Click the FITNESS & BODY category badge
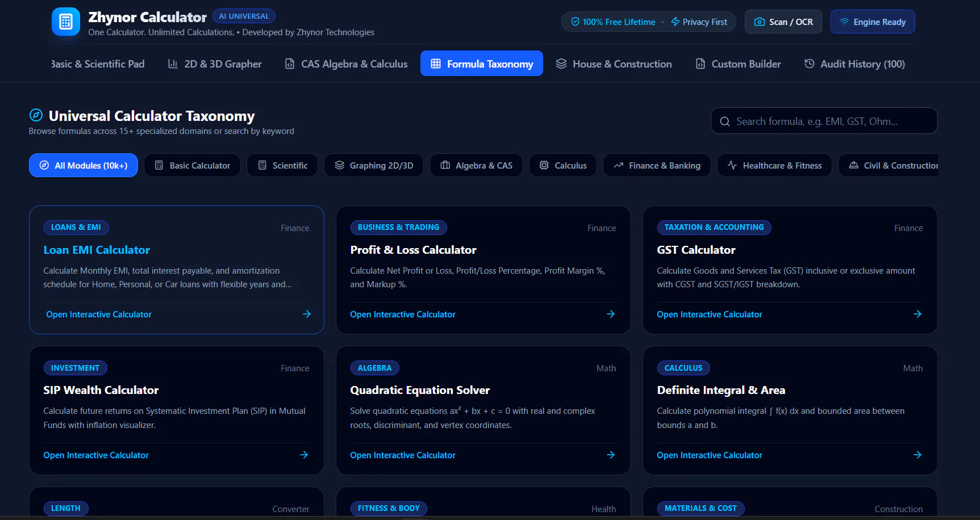 (389, 508)
